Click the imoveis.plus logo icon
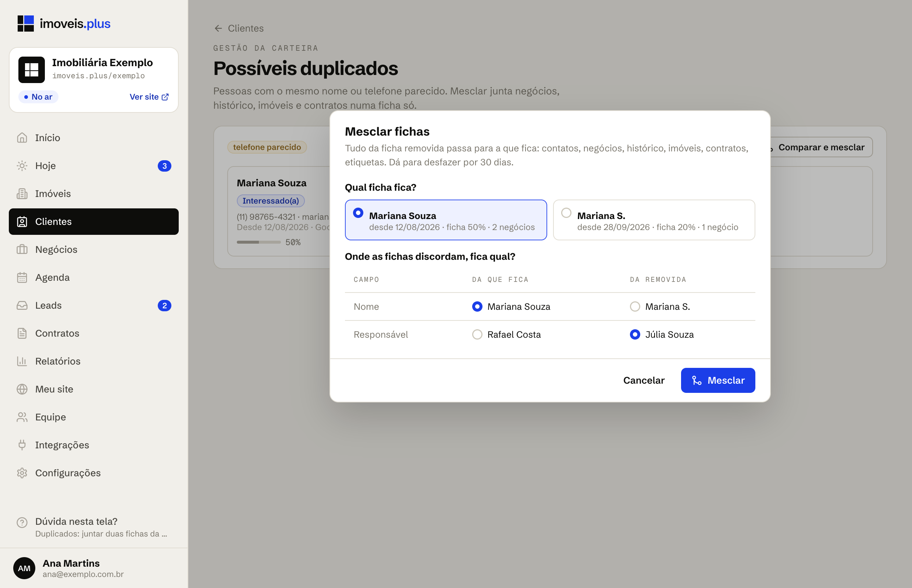This screenshot has width=912, height=588. point(26,24)
